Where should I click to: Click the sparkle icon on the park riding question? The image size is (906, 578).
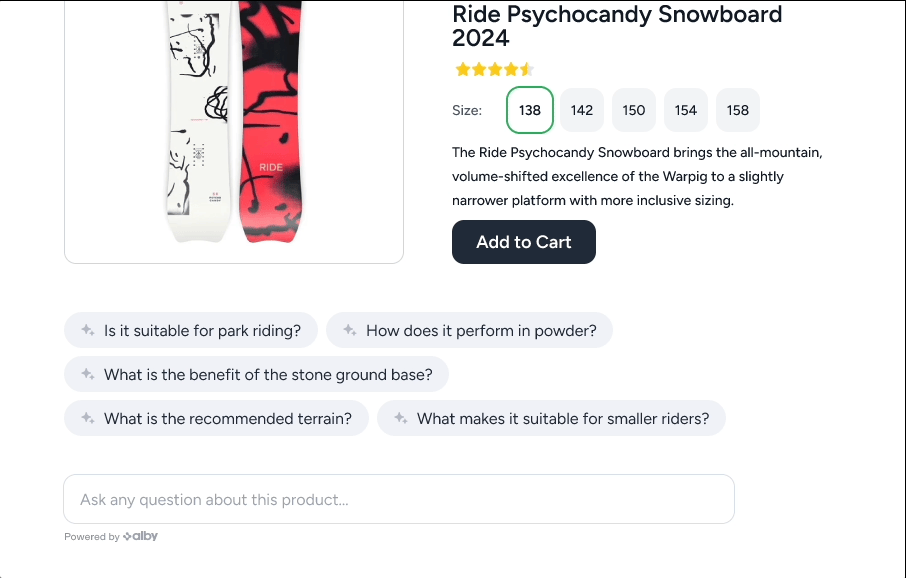pyautogui.click(x=87, y=329)
